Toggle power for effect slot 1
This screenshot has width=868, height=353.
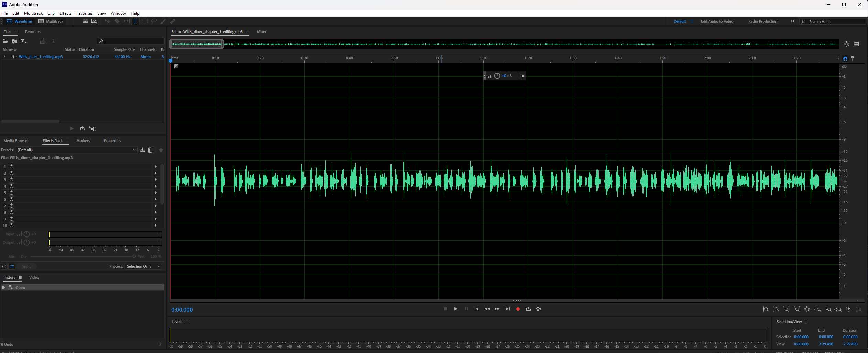[11, 166]
